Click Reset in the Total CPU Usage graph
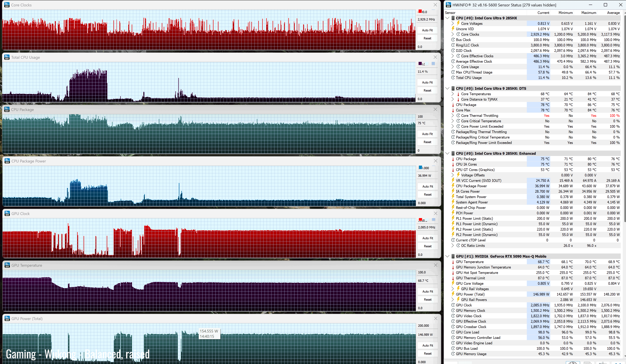 427,90
